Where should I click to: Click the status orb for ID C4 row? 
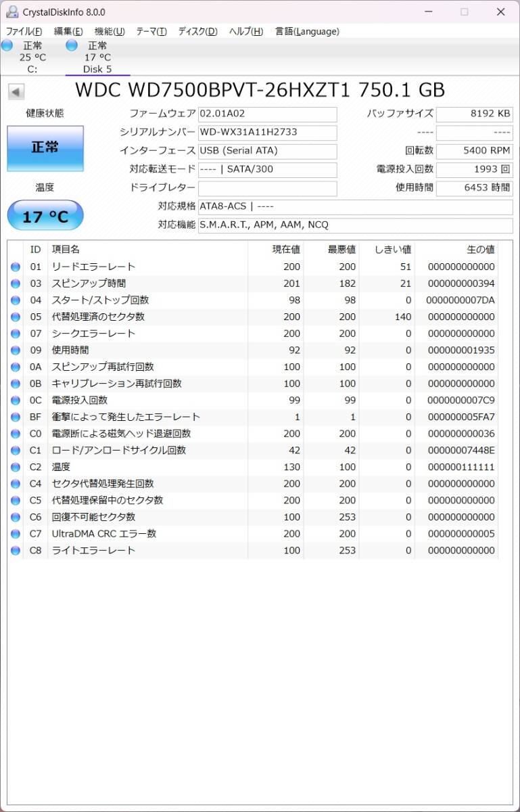coord(16,484)
